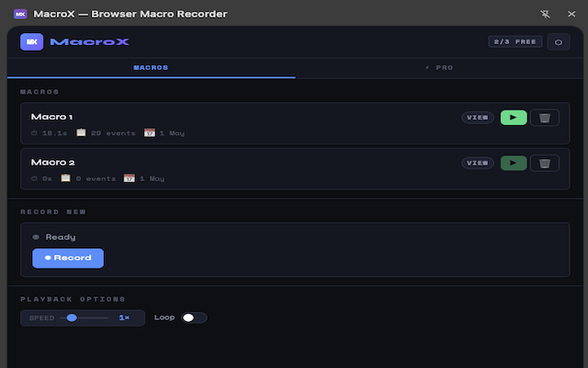
Task: Unpin the window with pin icon
Action: (x=545, y=14)
